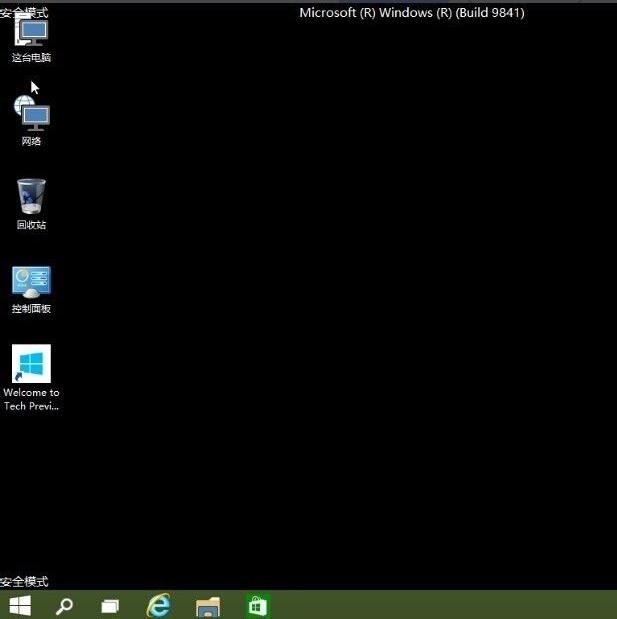The height and width of the screenshot is (619, 617).
Task: Click the Welcome to Tech Previ... label
Action: [31, 399]
